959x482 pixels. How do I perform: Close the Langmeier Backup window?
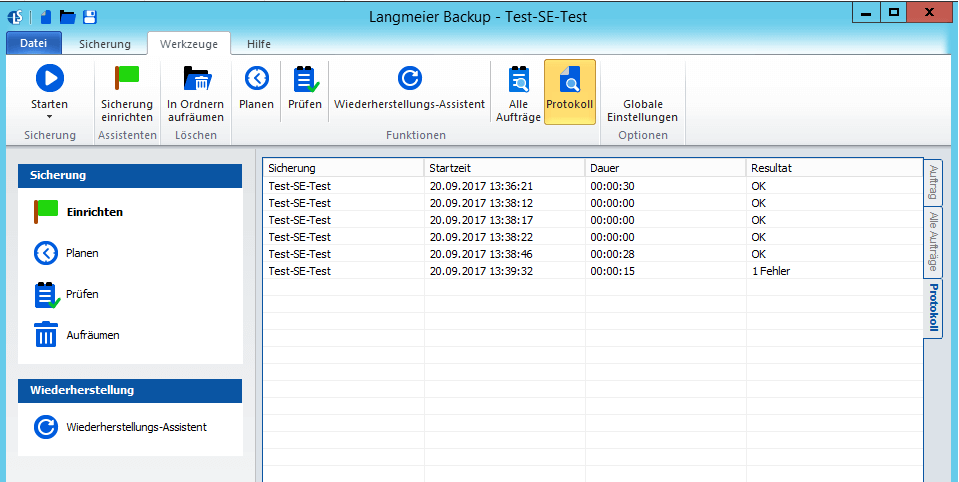click(929, 12)
